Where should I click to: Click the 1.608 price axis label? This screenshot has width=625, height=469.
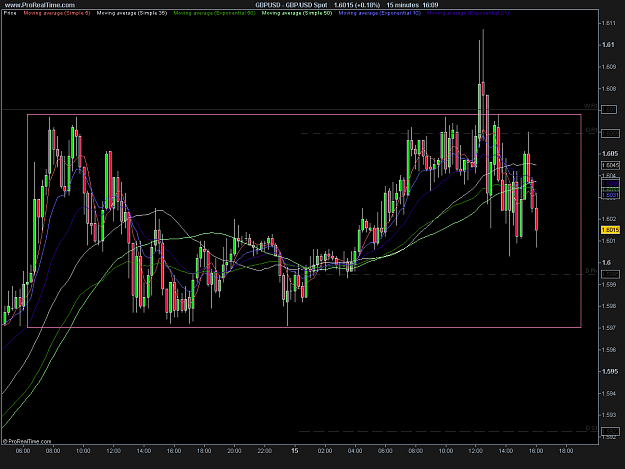[x=609, y=88]
